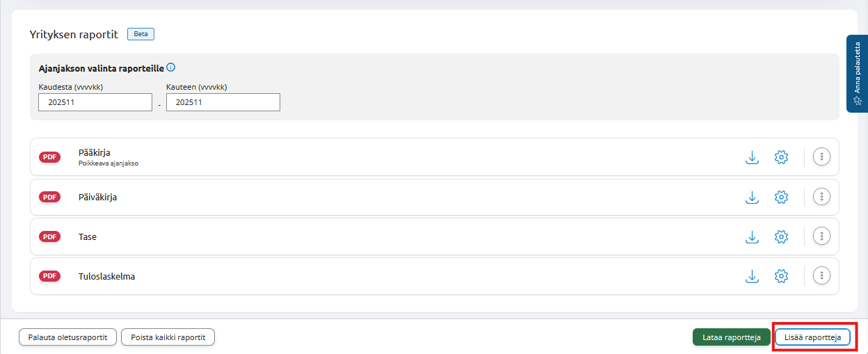This screenshot has height=354, width=868.
Task: Click the Kaudesta period input field
Action: [95, 102]
